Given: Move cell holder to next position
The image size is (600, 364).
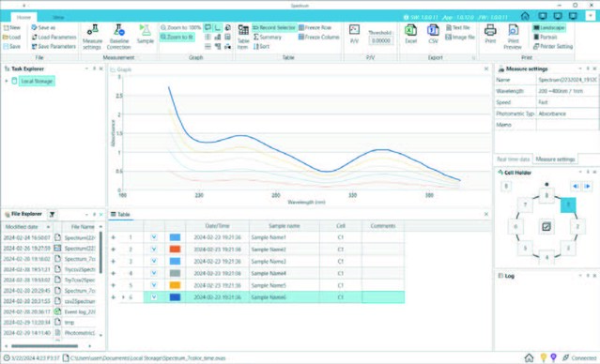Looking at the screenshot, I should click(x=588, y=186).
